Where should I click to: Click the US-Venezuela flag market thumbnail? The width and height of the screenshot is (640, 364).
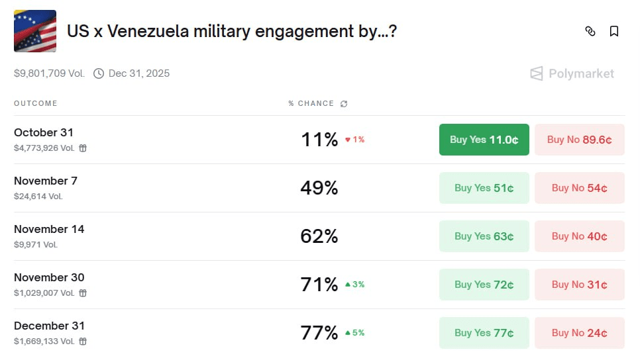35,31
